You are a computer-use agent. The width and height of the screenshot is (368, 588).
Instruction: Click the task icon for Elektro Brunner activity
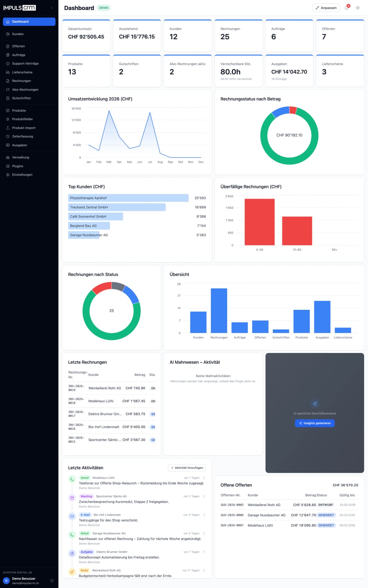pos(72,553)
